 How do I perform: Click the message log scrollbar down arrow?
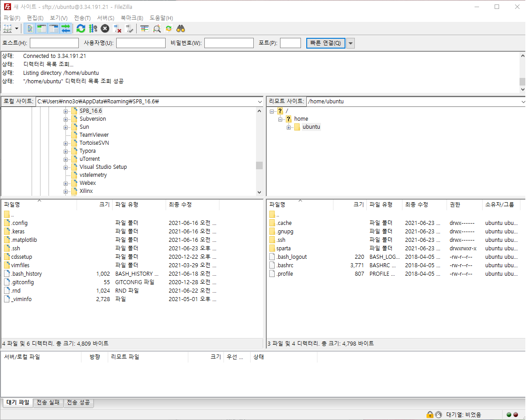522,89
